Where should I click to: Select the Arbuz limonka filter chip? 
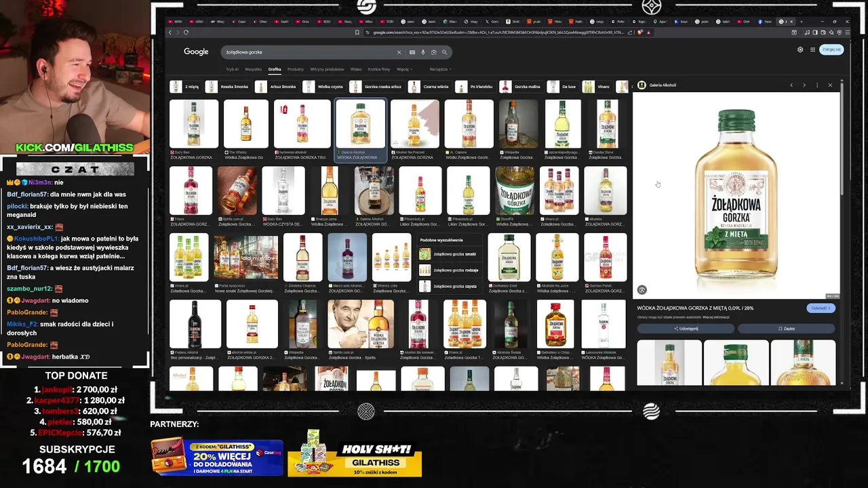coord(276,87)
